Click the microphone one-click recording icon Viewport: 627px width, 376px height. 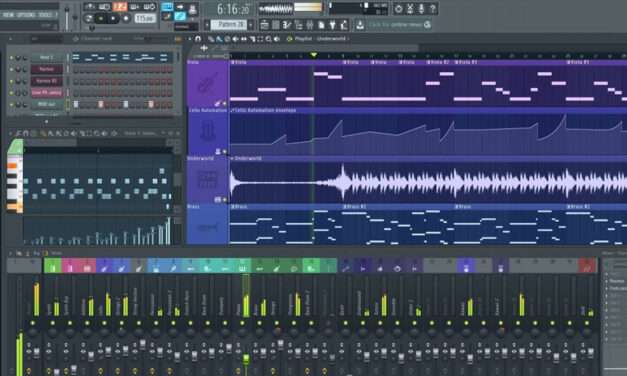click(421, 8)
